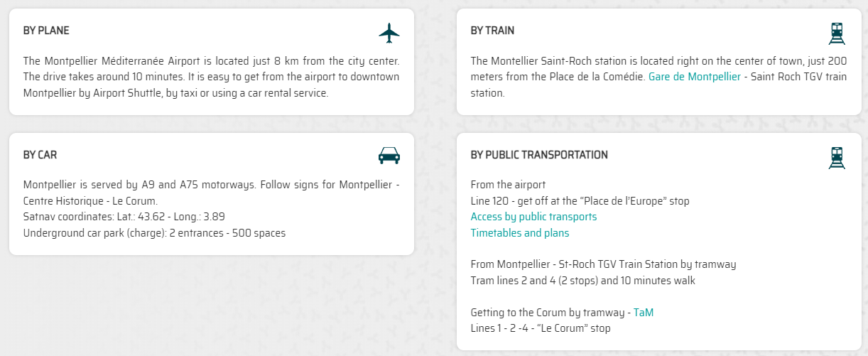Click the tram icon in Public Transportation card

click(837, 157)
